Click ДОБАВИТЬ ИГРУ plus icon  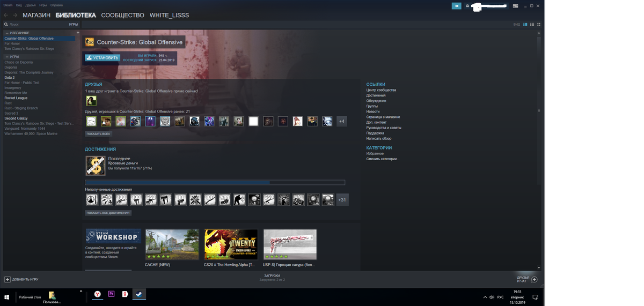[x=7, y=279]
